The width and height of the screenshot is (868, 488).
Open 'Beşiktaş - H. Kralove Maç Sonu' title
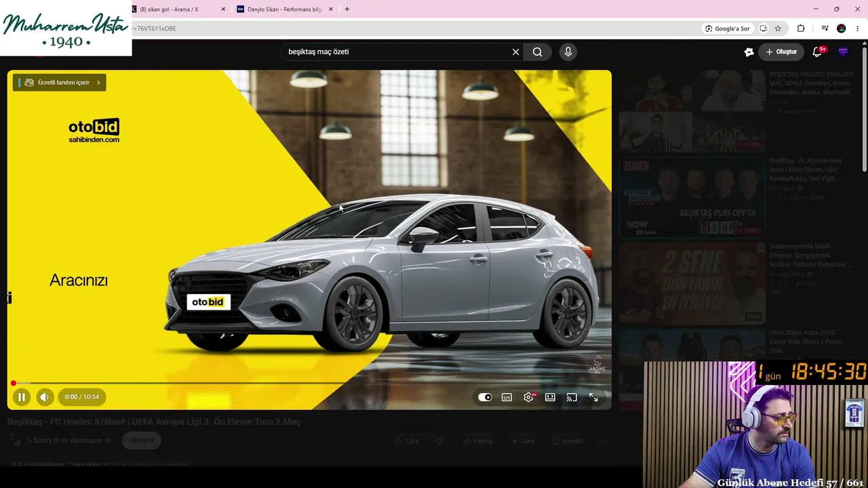pos(806,169)
